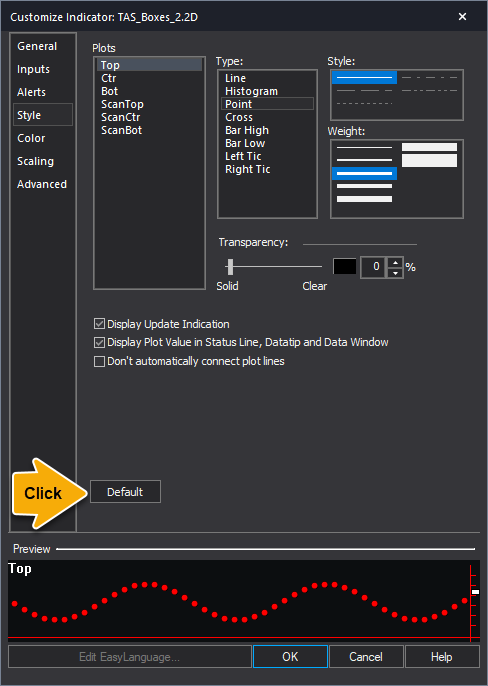Select the thickest weight bar

click(429, 160)
